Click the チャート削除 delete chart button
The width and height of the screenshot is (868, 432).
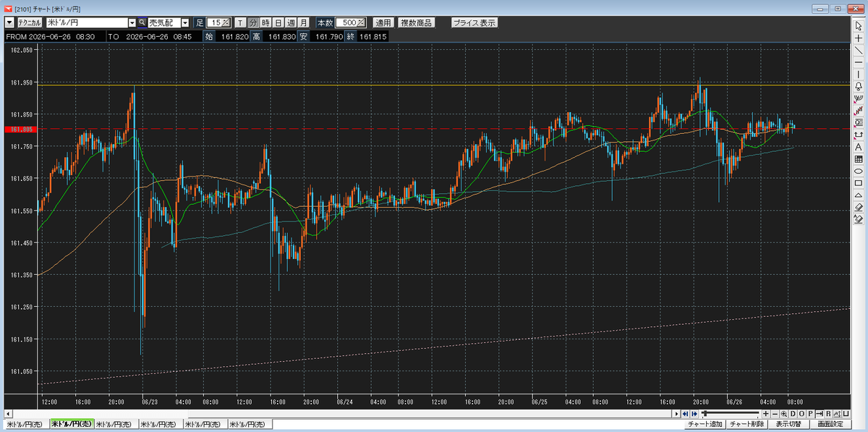click(x=747, y=424)
